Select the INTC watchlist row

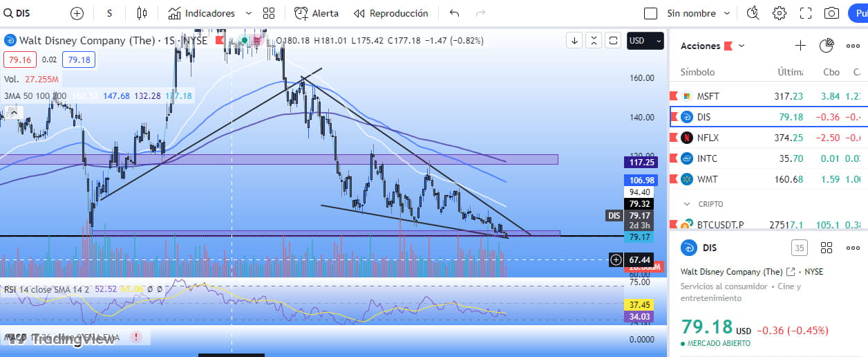768,158
